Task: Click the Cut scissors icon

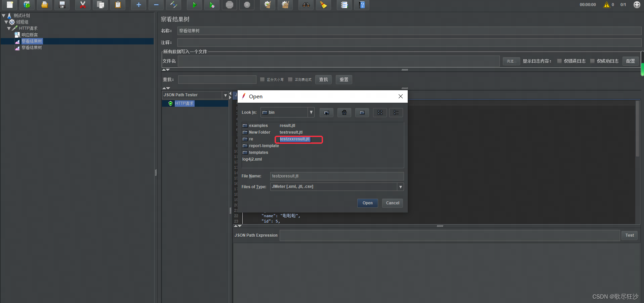Action: [x=83, y=5]
